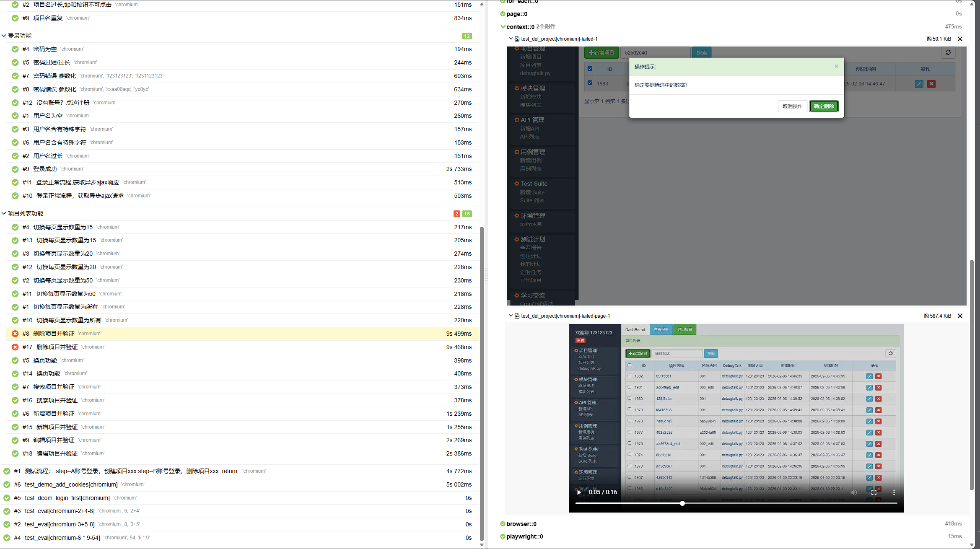Click the passed status icon beside #1 测试流程
This screenshot has width=980, height=549.
pos(7,471)
